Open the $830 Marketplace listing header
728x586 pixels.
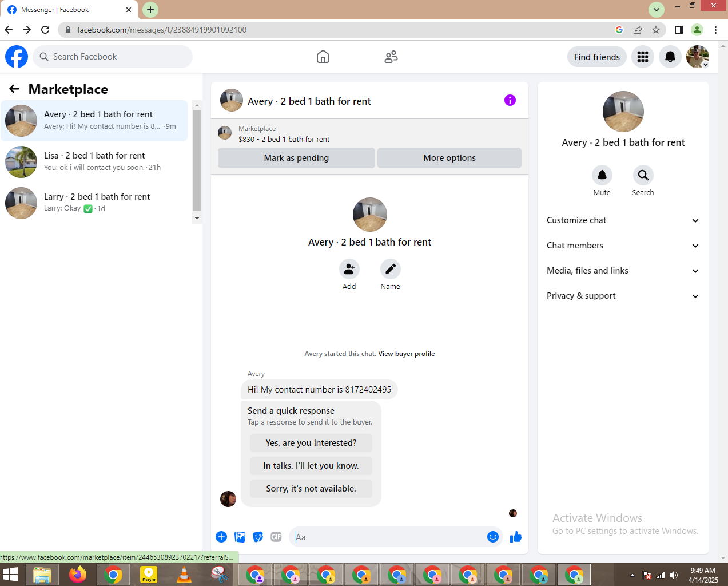pyautogui.click(x=369, y=133)
